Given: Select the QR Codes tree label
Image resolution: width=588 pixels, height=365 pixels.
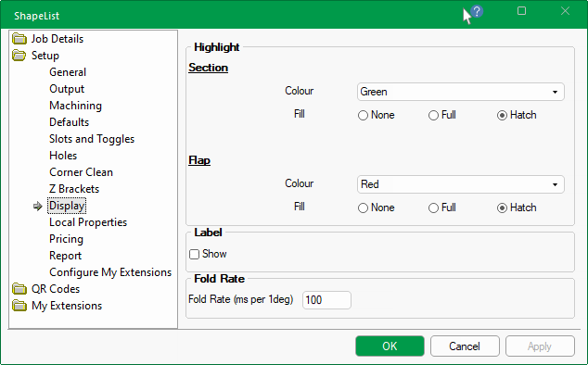Looking at the screenshot, I should click(x=56, y=289).
